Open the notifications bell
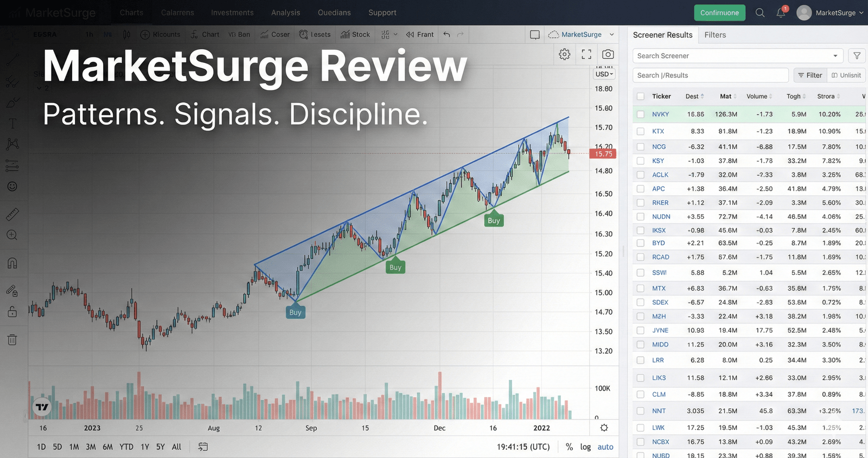Image resolution: width=868 pixels, height=458 pixels. pos(781,12)
